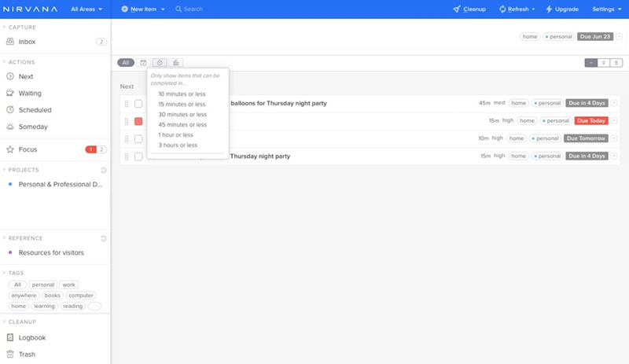The width and height of the screenshot is (629, 364).
Task: Open the Inbox tray icon
Action: click(x=10, y=42)
